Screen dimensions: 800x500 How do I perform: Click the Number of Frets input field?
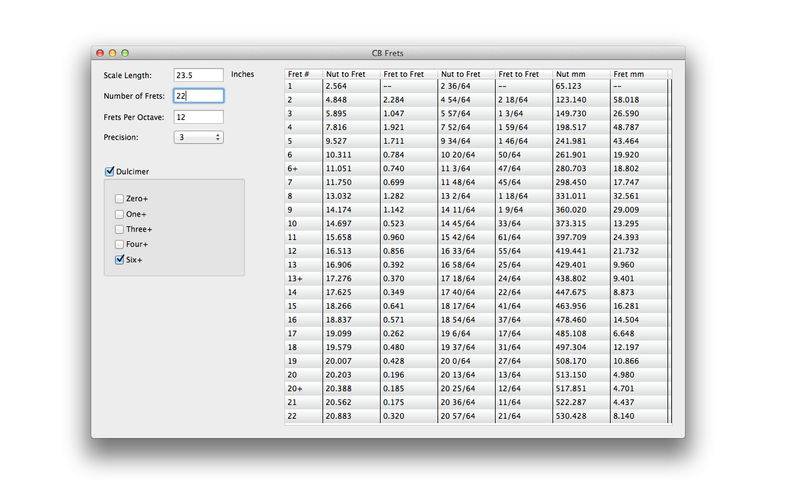pyautogui.click(x=198, y=96)
